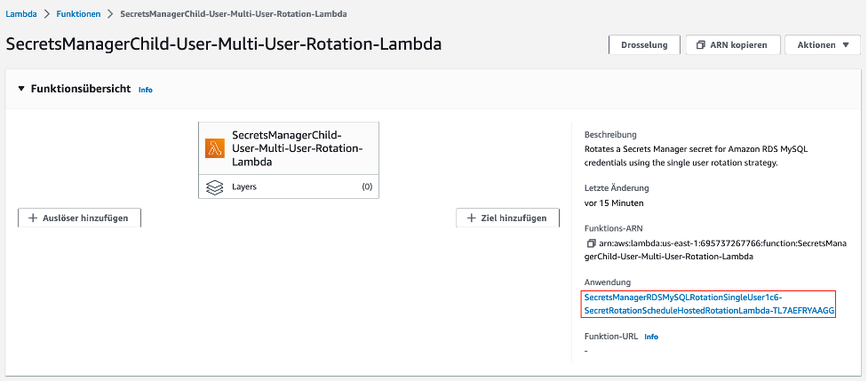Click the orange Lambda function icon
Image resolution: width=868 pixels, height=381 pixels.
click(214, 148)
